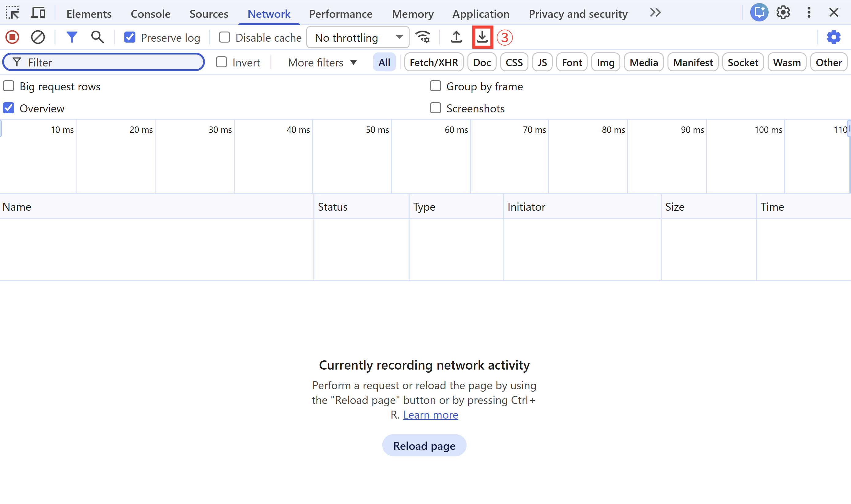Sort by Time column header
851x504 pixels.
[804, 207]
